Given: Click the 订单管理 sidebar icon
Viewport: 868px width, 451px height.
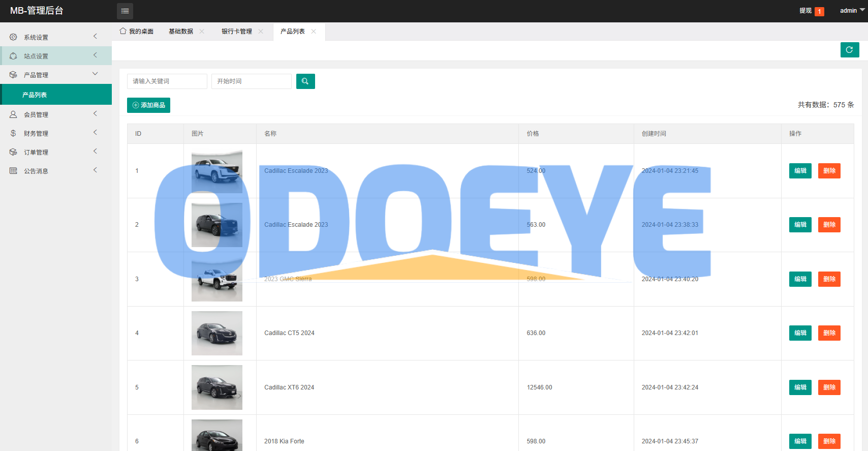Looking at the screenshot, I should click(x=13, y=152).
